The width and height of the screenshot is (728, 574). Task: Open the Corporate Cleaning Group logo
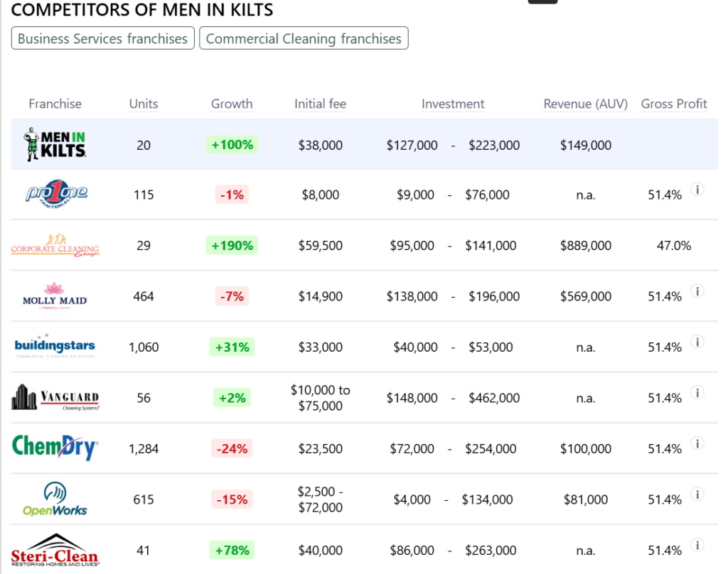coord(55,246)
